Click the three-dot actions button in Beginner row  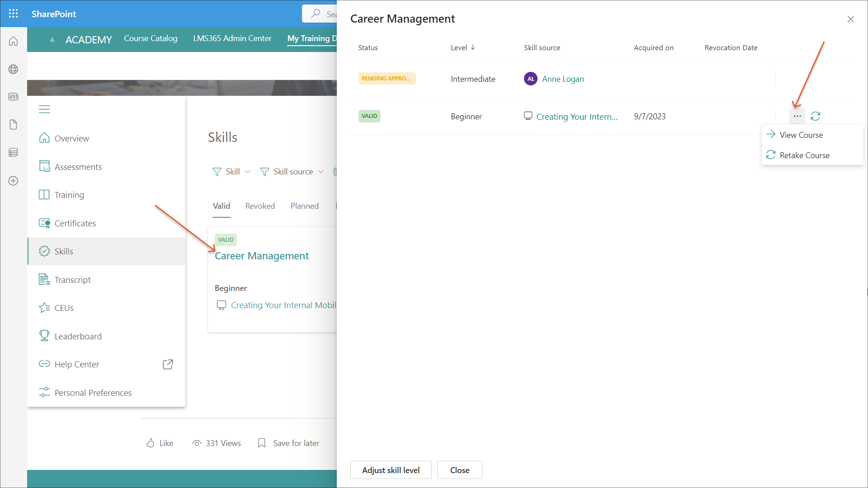click(x=797, y=116)
